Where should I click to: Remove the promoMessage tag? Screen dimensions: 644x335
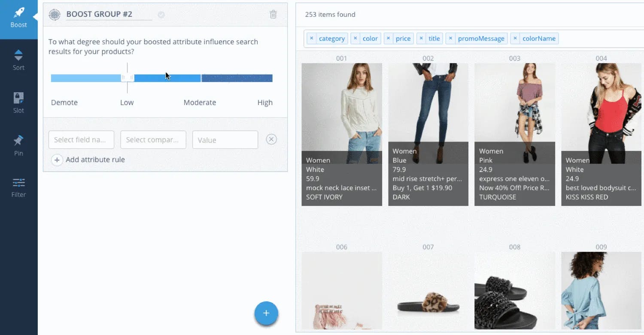click(x=450, y=39)
